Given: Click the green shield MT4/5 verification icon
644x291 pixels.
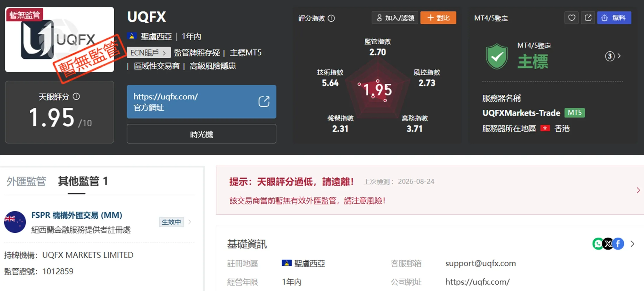Looking at the screenshot, I should pyautogui.click(x=497, y=56).
